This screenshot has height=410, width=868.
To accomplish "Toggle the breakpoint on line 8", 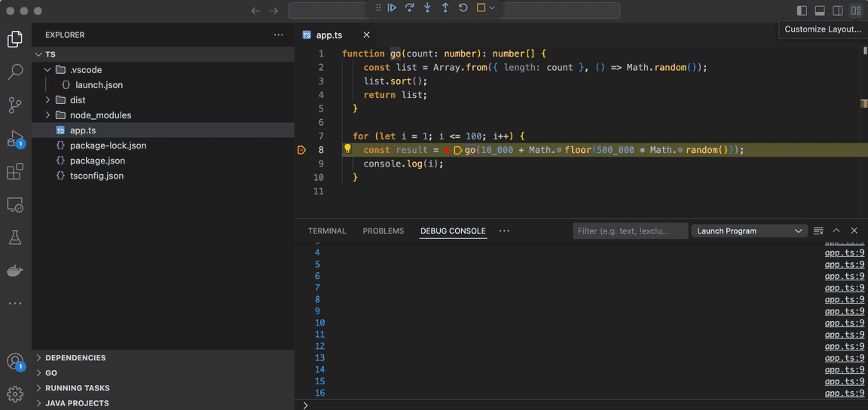I will [301, 150].
